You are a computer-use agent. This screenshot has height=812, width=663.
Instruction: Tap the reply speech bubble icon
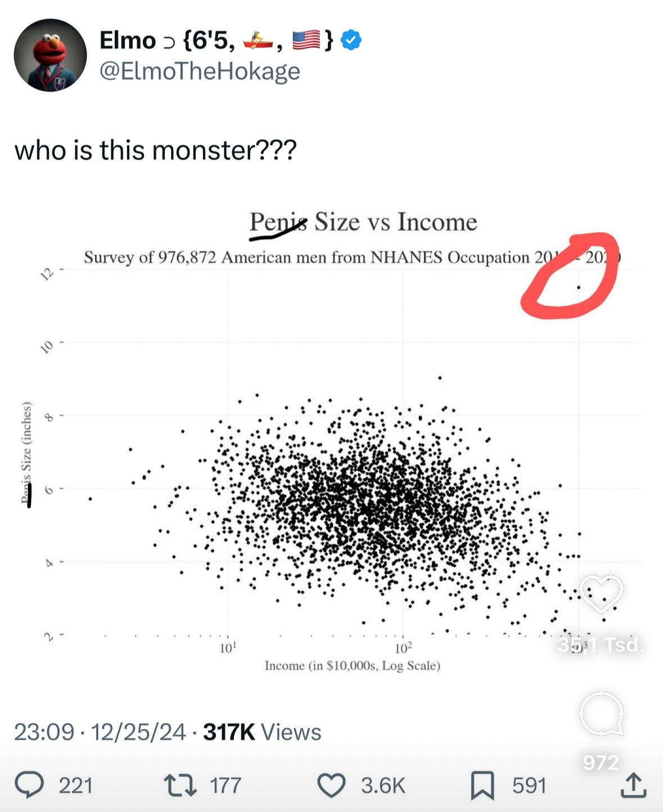pos(29,785)
